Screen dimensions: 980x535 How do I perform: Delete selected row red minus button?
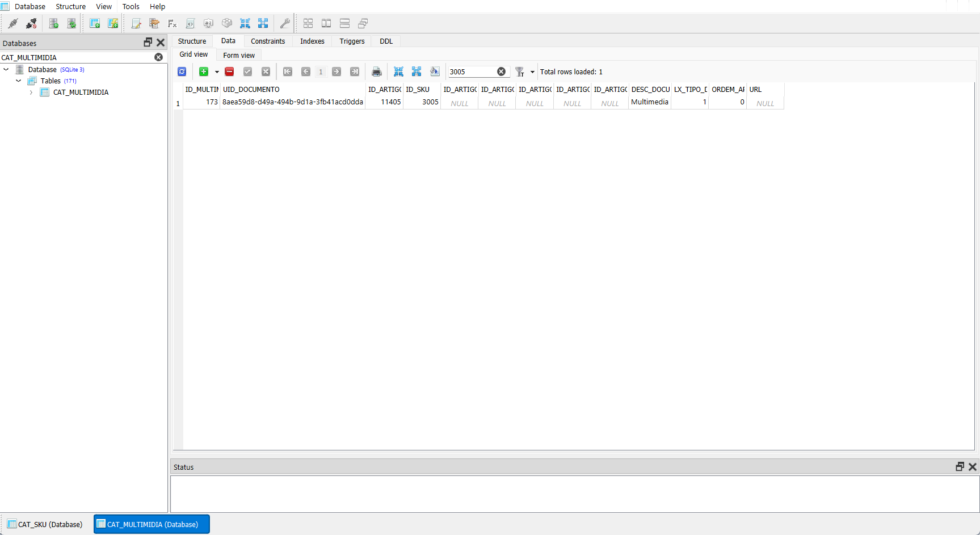tap(229, 71)
